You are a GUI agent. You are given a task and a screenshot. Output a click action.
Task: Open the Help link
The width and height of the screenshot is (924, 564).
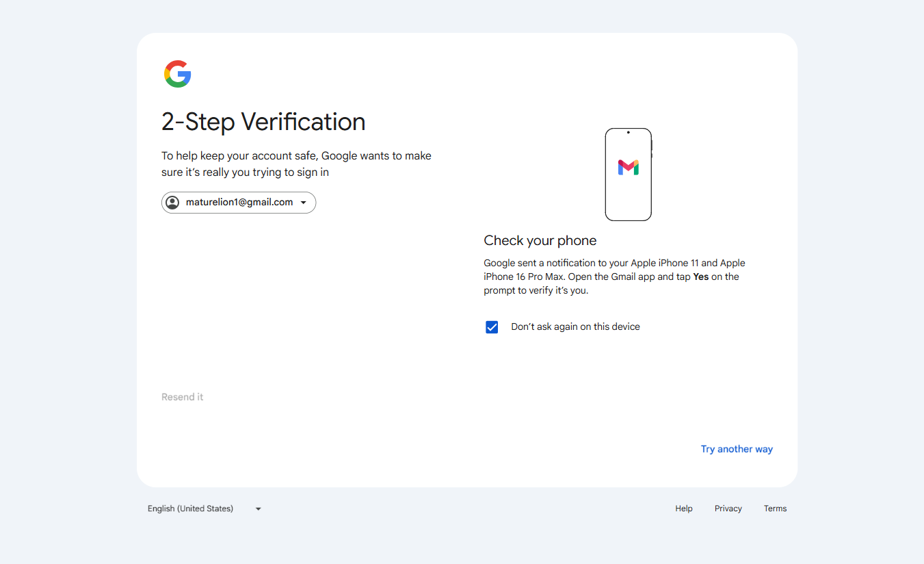click(684, 509)
